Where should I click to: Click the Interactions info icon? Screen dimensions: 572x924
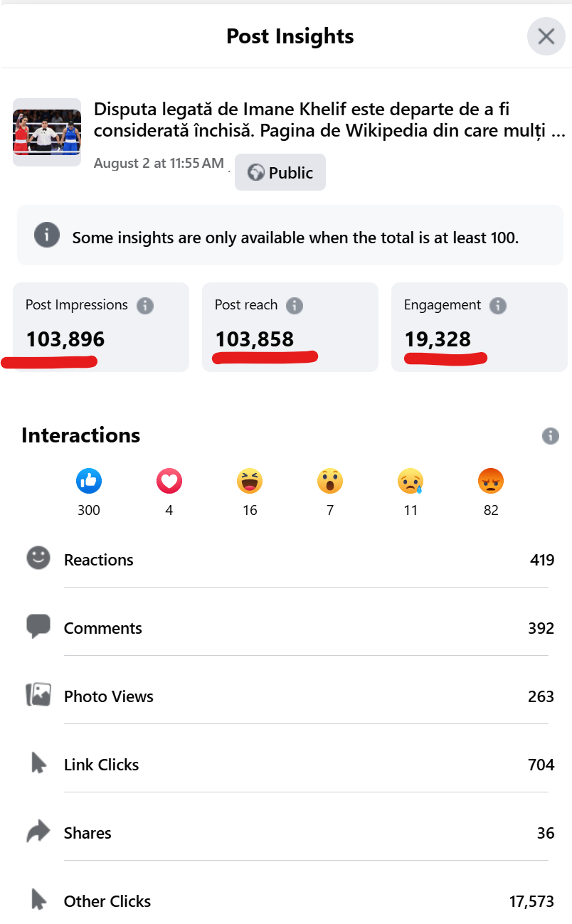(x=550, y=436)
